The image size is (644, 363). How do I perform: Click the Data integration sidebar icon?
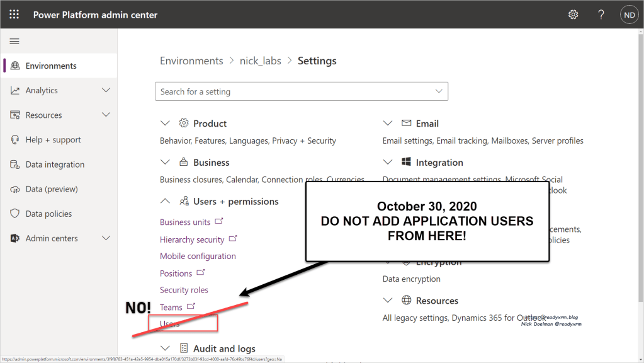[15, 164]
